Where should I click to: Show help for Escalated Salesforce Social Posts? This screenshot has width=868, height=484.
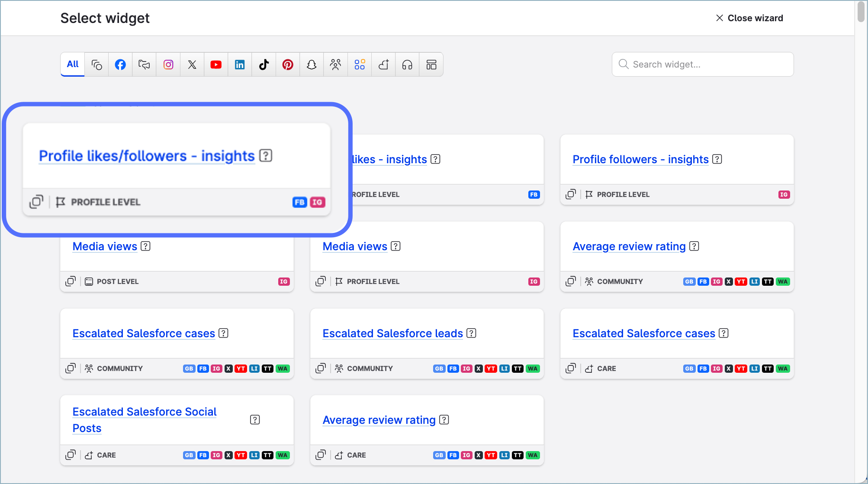[255, 419]
